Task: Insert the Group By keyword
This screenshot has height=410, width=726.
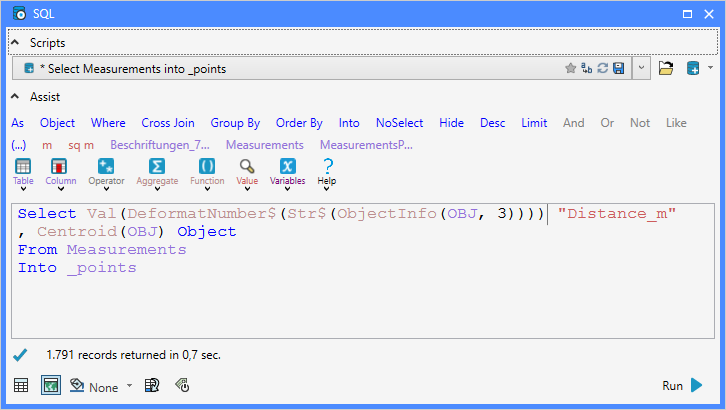Action: click(235, 123)
